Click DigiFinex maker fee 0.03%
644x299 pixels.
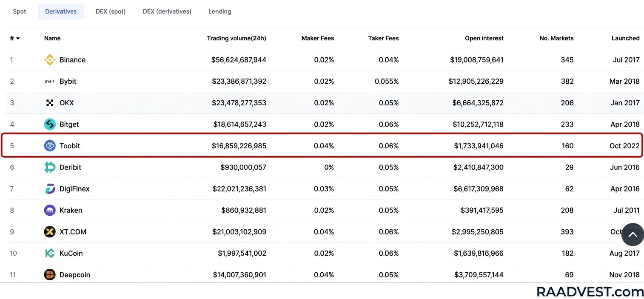tap(324, 189)
